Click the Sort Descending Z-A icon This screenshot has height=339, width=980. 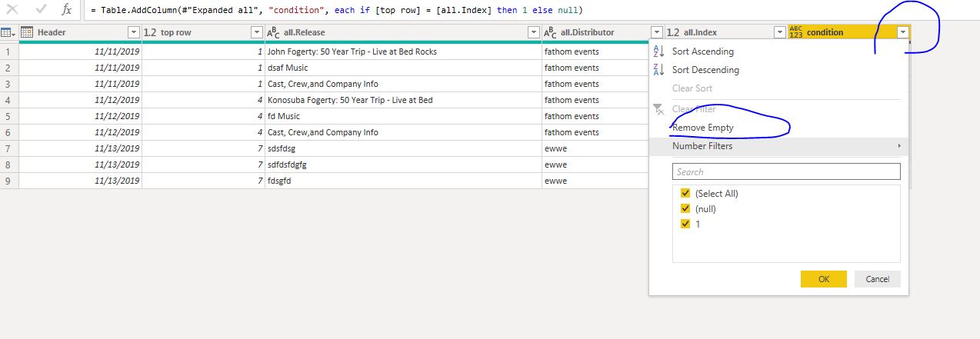click(x=658, y=70)
